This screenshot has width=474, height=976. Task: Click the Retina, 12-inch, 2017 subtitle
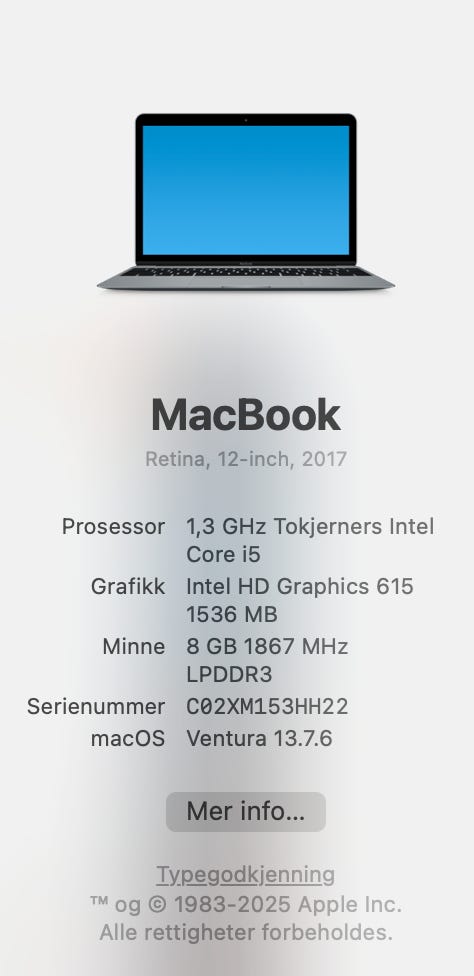(246, 459)
